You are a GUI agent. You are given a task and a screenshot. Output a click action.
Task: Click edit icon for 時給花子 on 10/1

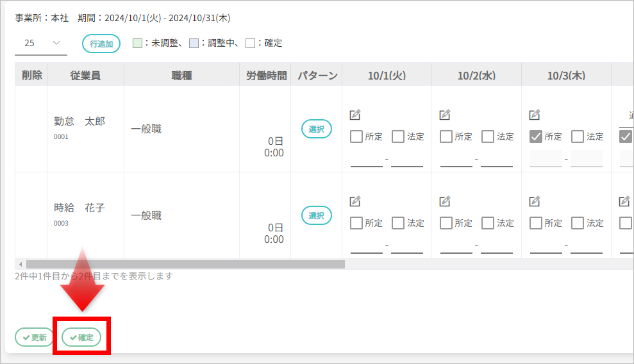[x=355, y=202]
